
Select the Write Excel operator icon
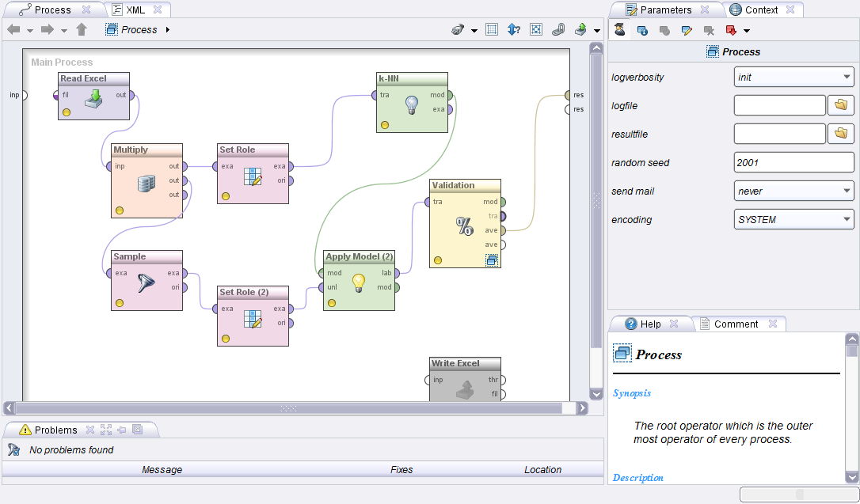[465, 389]
